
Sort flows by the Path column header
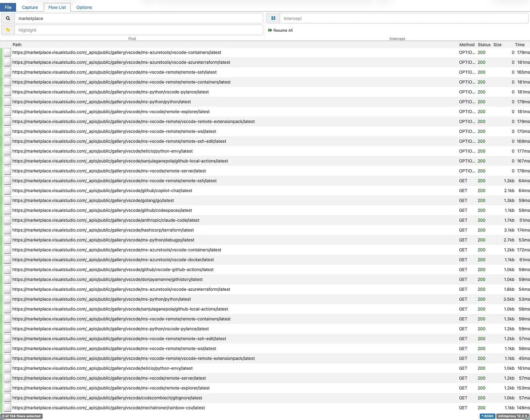coord(17,45)
